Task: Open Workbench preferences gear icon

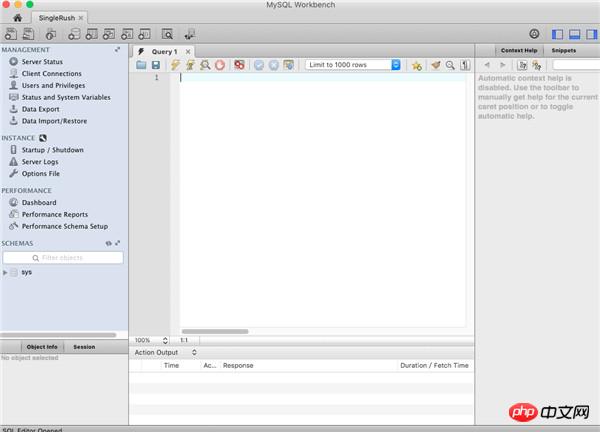Action: pos(534,34)
